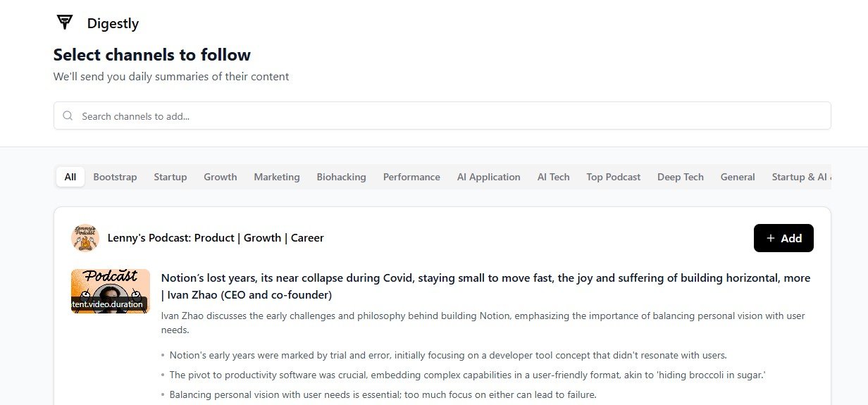Open the Growth category tab

221,177
